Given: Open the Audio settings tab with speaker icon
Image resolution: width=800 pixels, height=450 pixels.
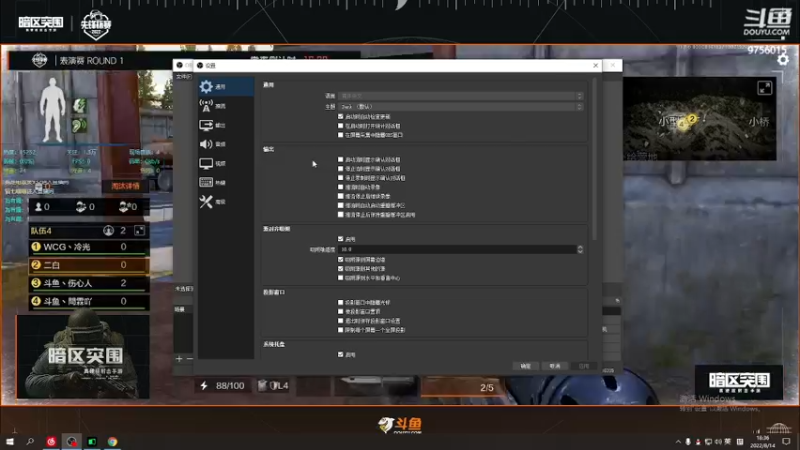Looking at the screenshot, I should click(x=226, y=144).
